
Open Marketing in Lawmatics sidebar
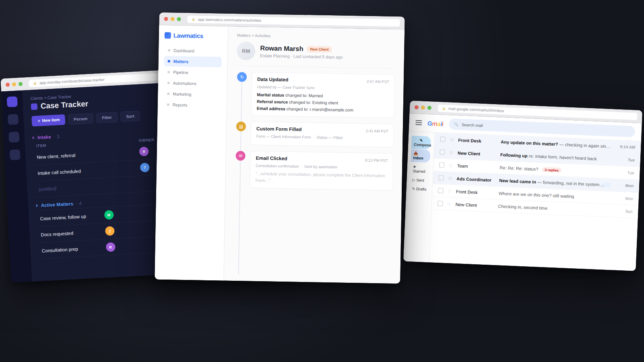[x=192, y=94]
